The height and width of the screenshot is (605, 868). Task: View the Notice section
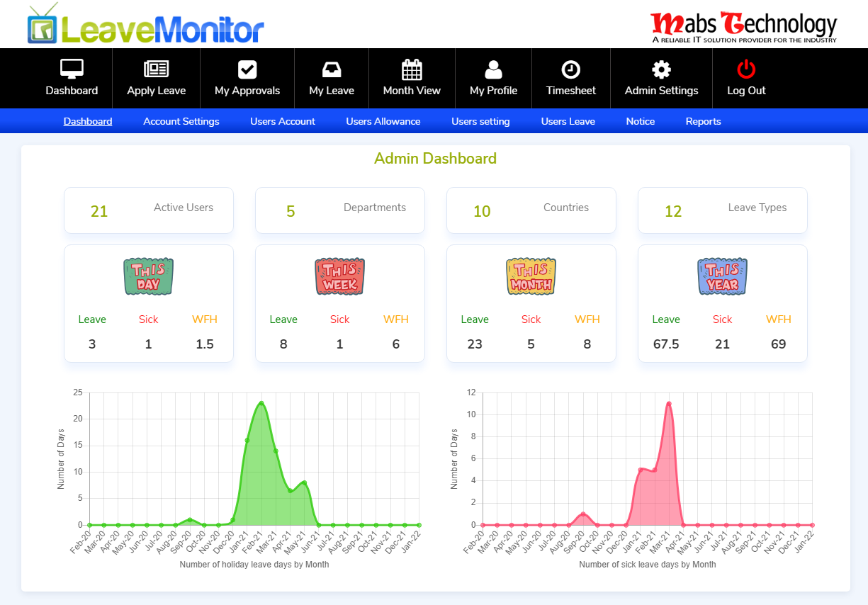[x=640, y=121]
